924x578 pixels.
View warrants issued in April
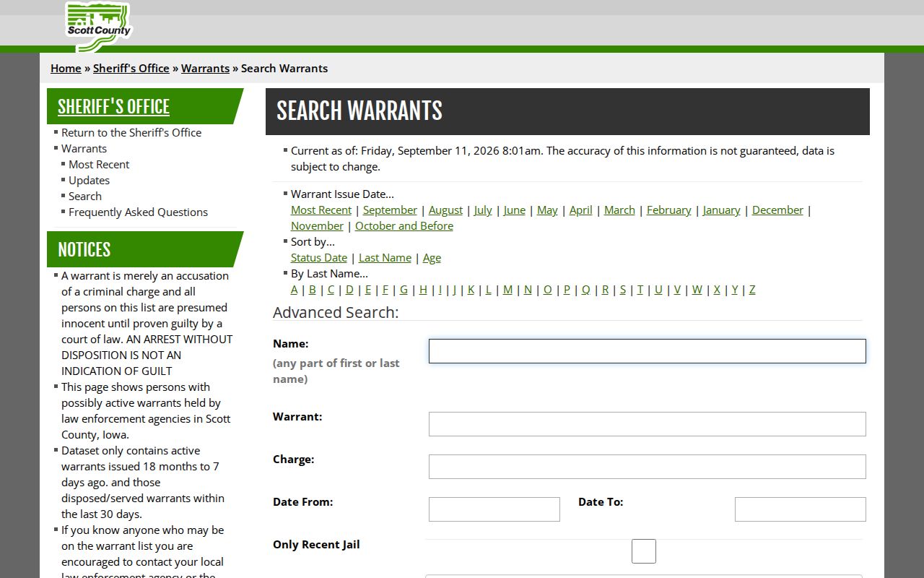click(x=580, y=210)
